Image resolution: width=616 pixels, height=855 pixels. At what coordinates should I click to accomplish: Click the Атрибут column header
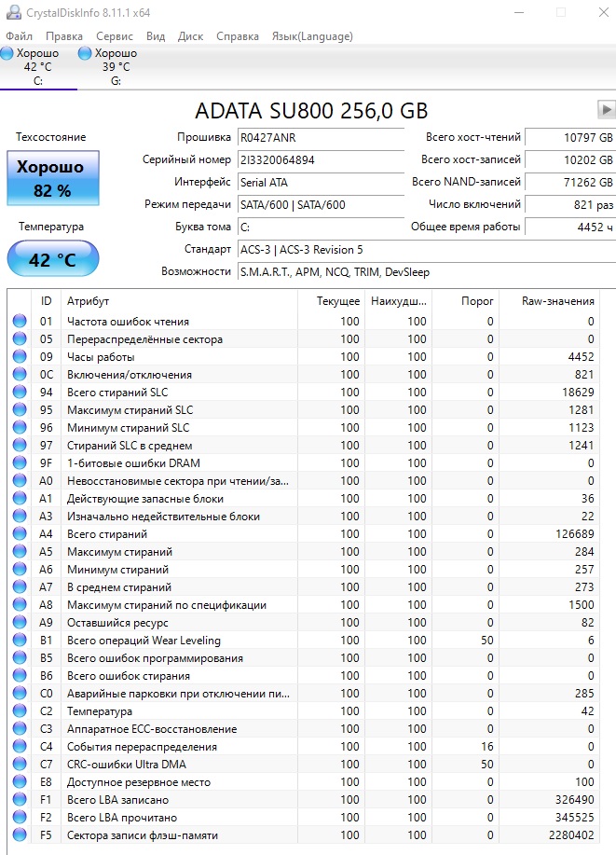pos(179,301)
